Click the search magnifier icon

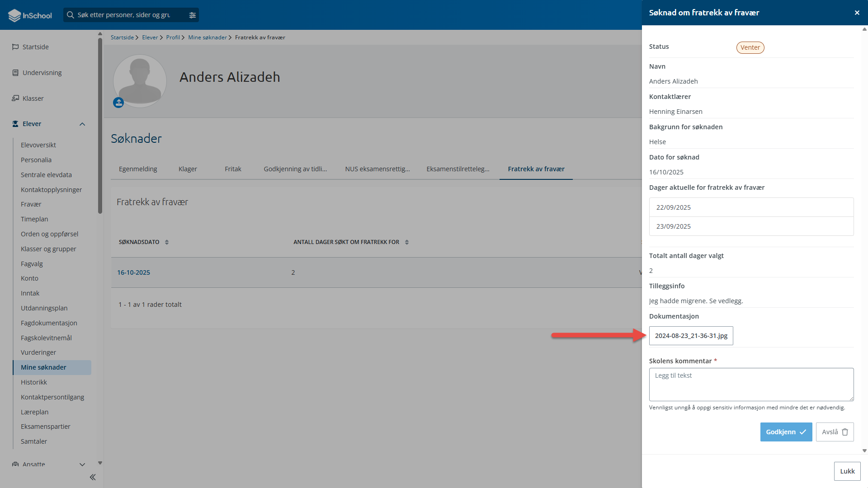point(71,15)
